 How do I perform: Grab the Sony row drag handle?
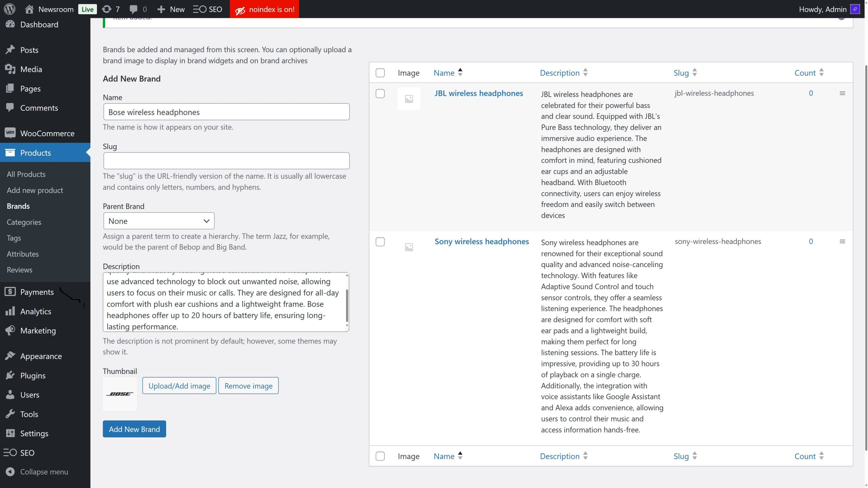pos(842,242)
